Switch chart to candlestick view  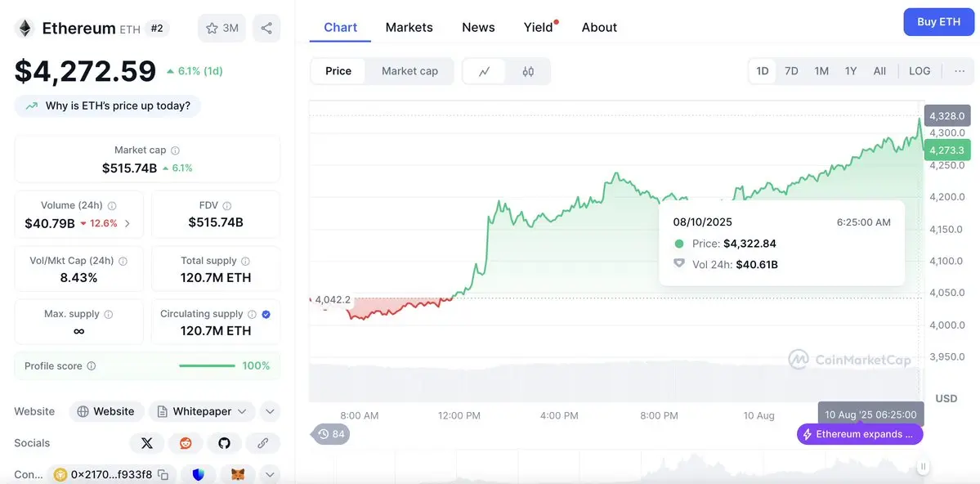(528, 71)
